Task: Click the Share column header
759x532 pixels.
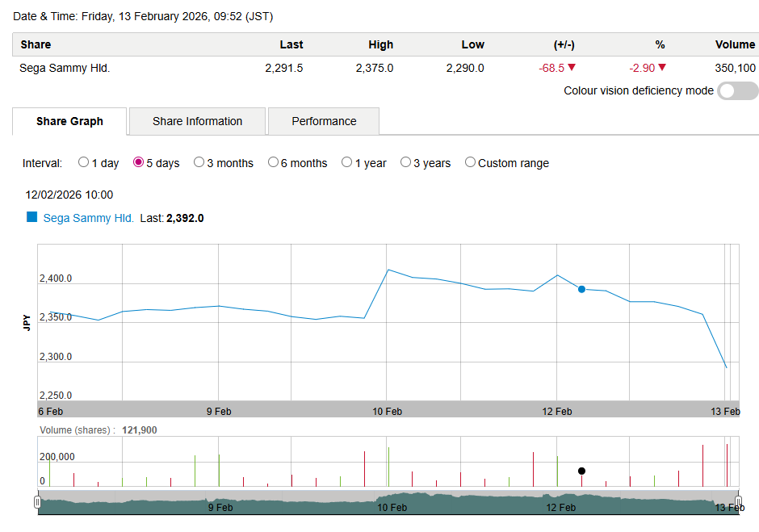Action: [x=36, y=44]
